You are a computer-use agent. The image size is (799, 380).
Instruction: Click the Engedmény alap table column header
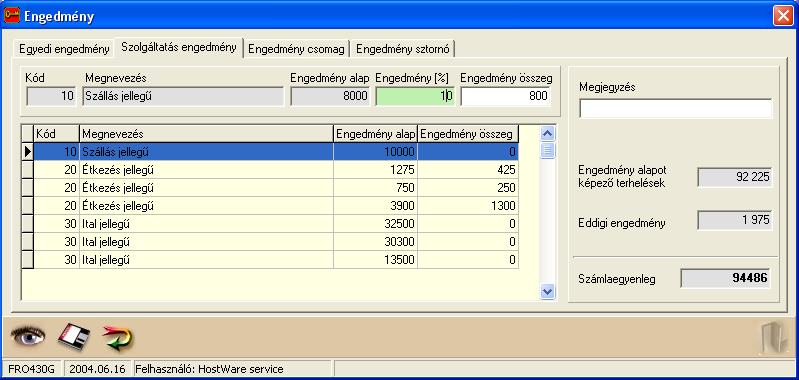[x=376, y=134]
